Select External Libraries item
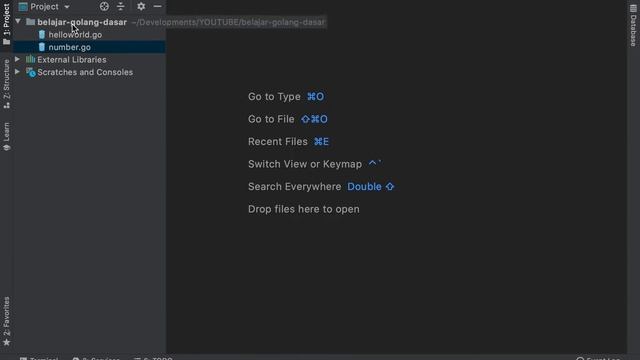The height and width of the screenshot is (360, 640). pyautogui.click(x=72, y=60)
